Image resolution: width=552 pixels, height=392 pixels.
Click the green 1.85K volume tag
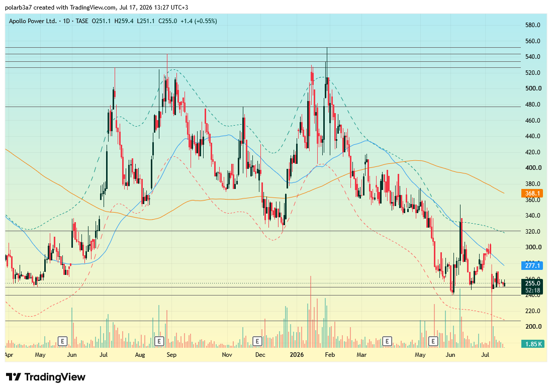[x=533, y=344]
